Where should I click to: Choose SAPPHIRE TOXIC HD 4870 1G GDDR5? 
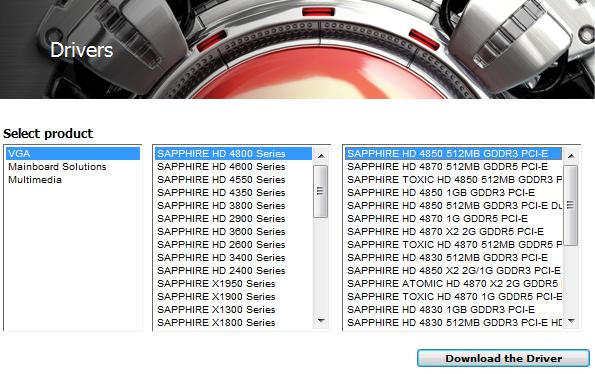(453, 297)
